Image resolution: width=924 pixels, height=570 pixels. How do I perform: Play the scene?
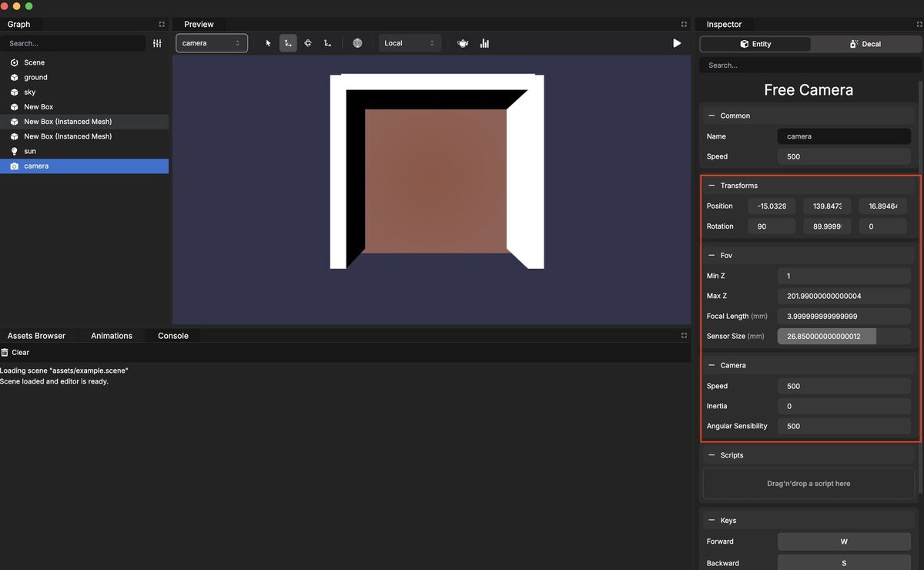(x=677, y=43)
